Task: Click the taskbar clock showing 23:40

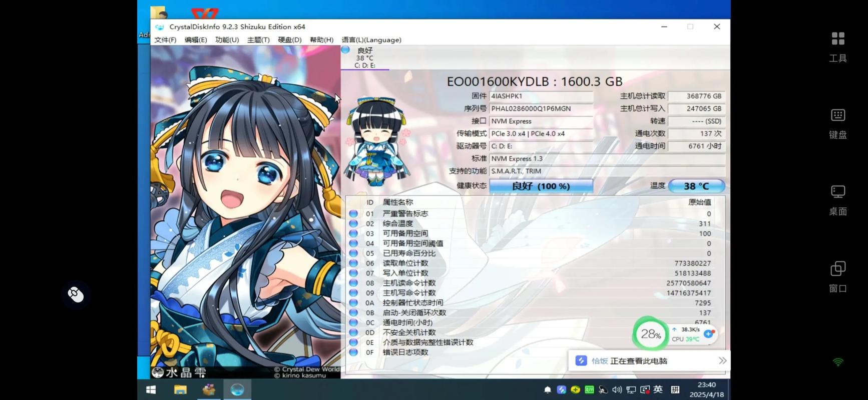Action: [x=706, y=389]
